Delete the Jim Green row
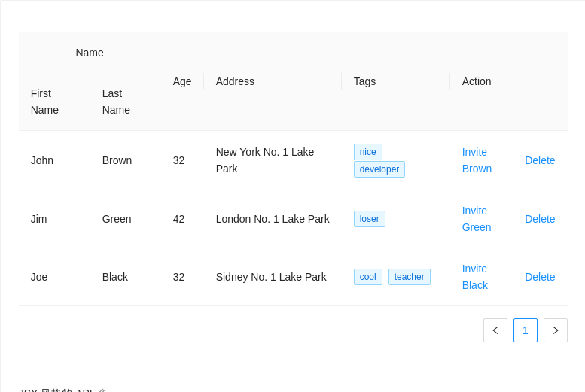This screenshot has width=585, height=392. (540, 219)
